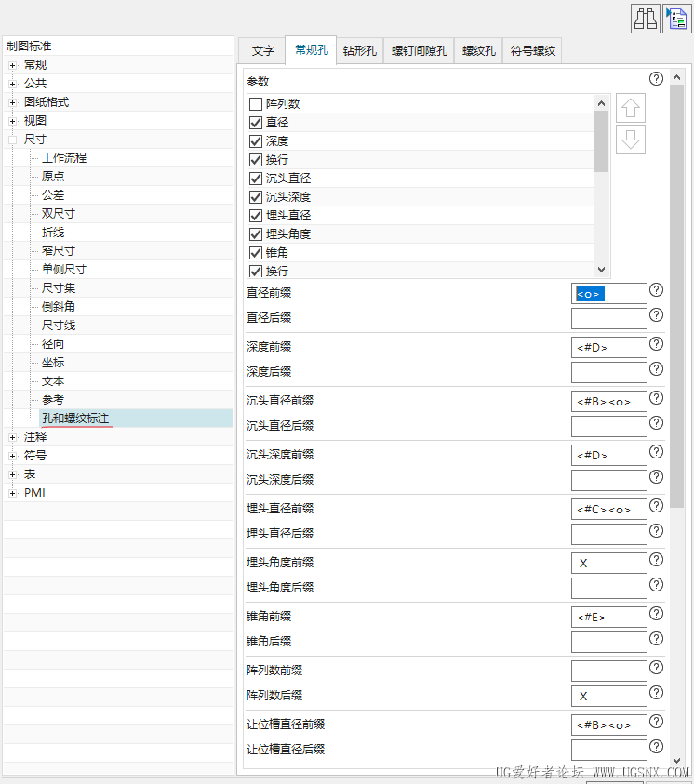This screenshot has height=784, width=694.
Task: Select 孔和螺纹标注 in the tree
Action: (x=75, y=418)
